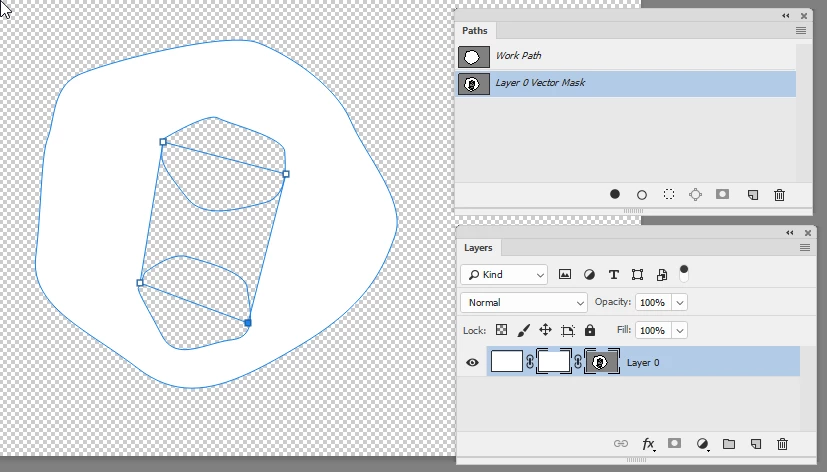Toggle lock transparent pixels
The height and width of the screenshot is (472, 827).
(x=502, y=330)
